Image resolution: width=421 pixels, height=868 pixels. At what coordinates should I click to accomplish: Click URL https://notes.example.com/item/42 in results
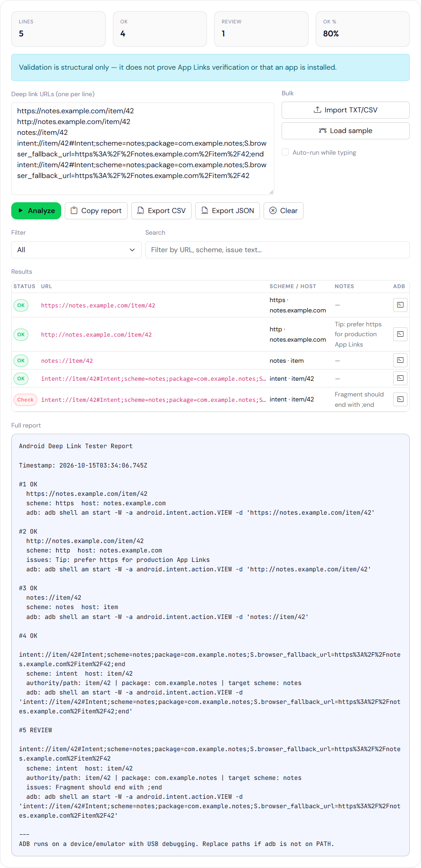[x=98, y=306]
